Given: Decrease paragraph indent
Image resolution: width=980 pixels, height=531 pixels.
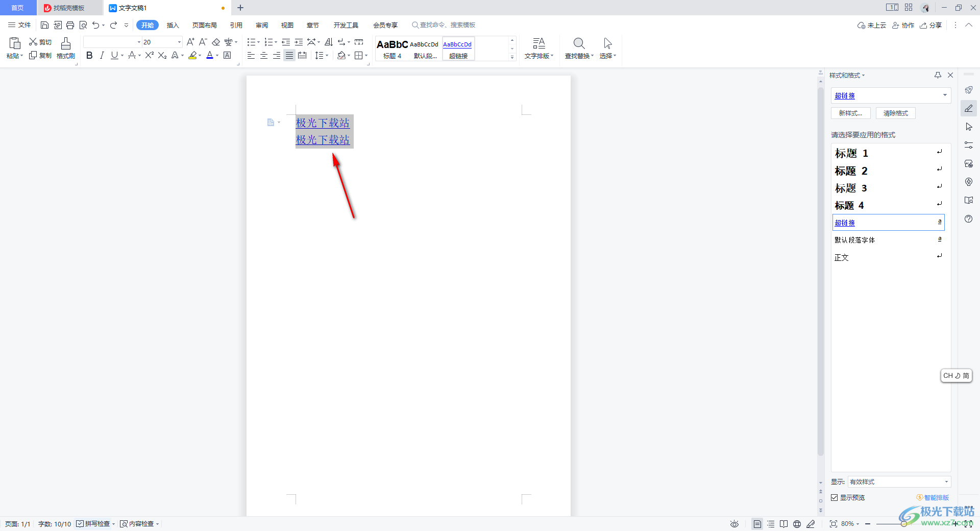Looking at the screenshot, I should (x=286, y=42).
